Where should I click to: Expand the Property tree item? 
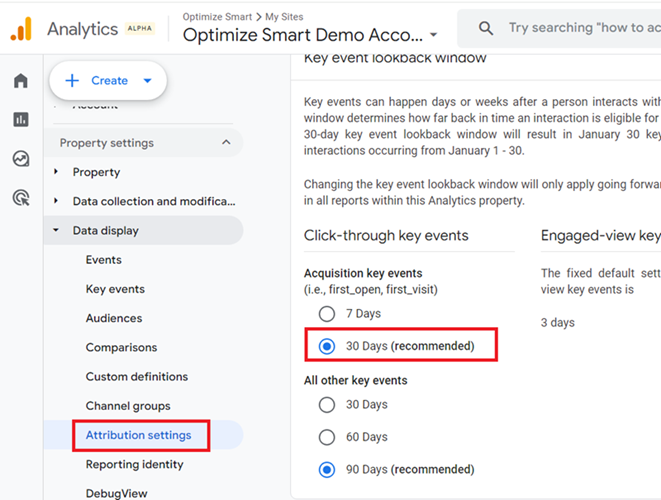56,172
